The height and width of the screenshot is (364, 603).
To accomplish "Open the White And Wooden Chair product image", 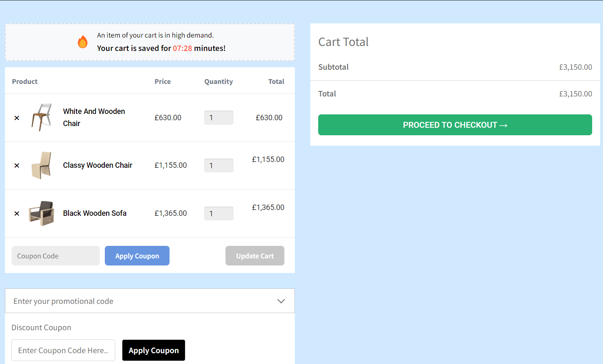I will (41, 117).
